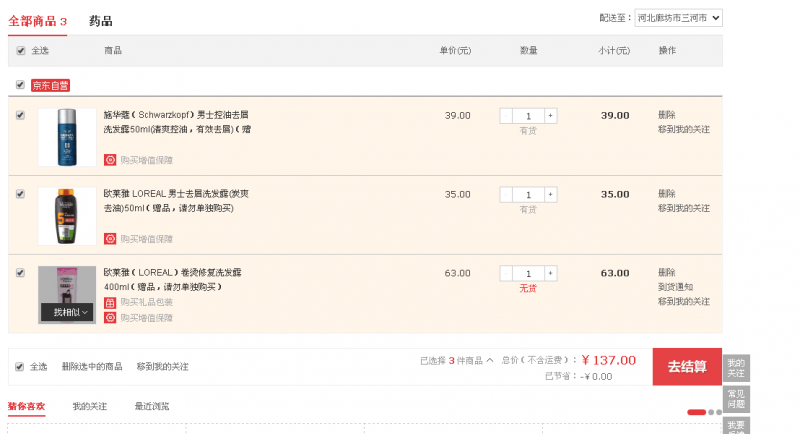Toggle the 京东自营 store checkbox

click(20, 85)
